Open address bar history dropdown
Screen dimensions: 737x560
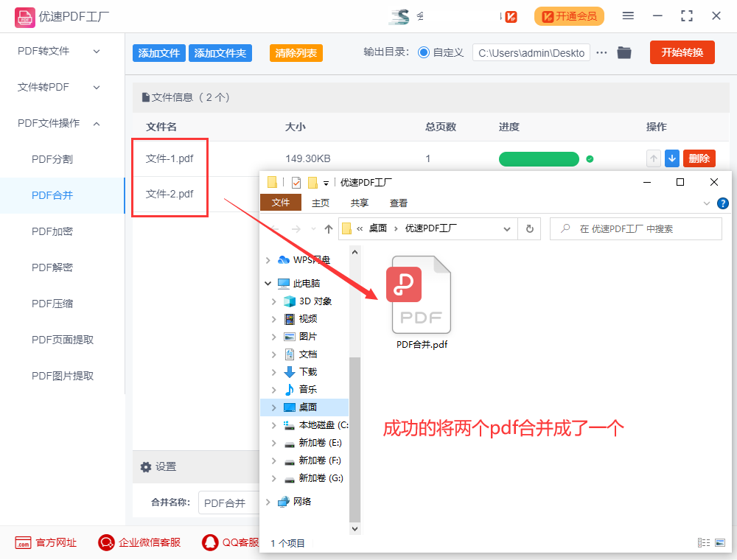[507, 229]
